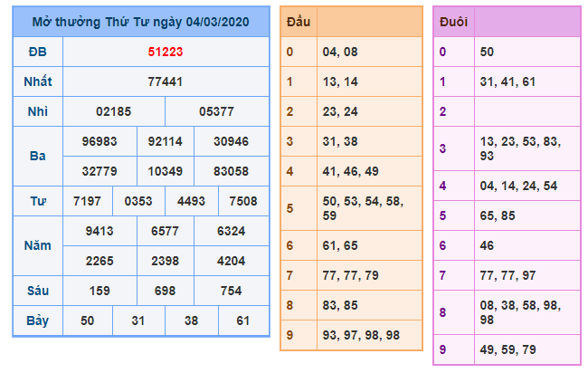The width and height of the screenshot is (588, 373).
Task: Click fourth prize number 7197
Action: [x=88, y=201]
